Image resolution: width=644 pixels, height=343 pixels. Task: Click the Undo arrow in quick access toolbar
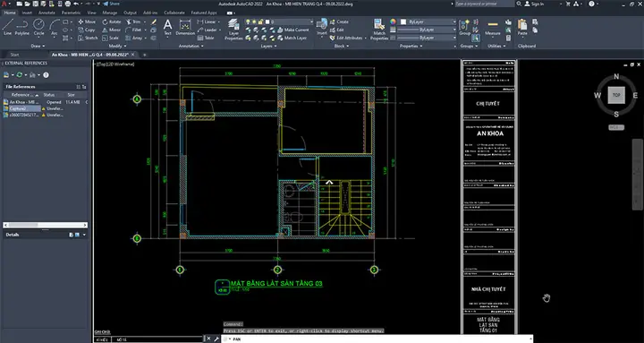75,4
